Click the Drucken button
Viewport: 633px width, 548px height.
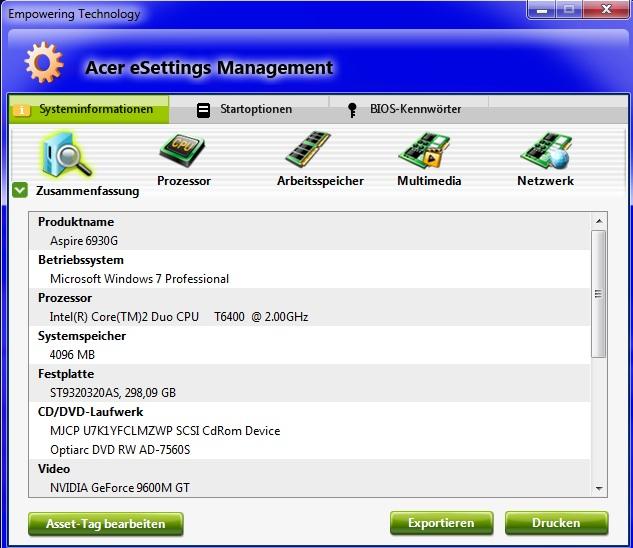(x=556, y=523)
